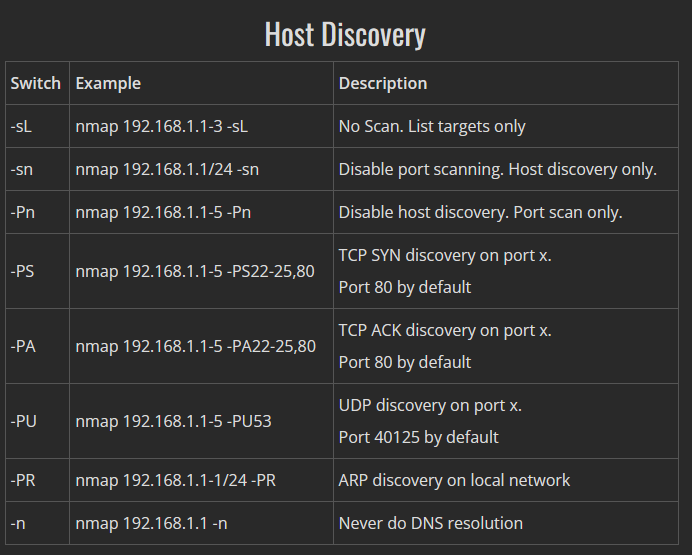Select the -sn switch cell
692x555 pixels.
37,169
